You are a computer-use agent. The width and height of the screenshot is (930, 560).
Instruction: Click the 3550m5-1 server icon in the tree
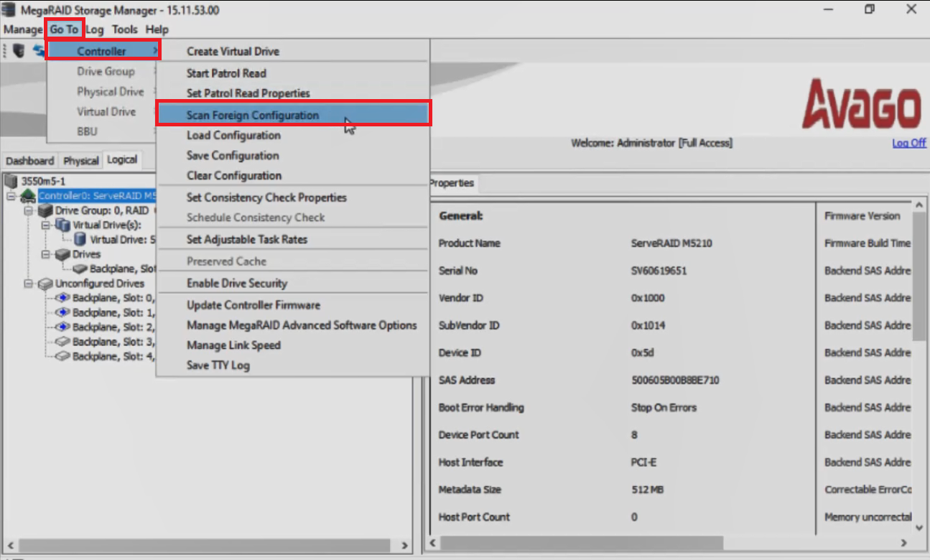pyautogui.click(x=11, y=181)
